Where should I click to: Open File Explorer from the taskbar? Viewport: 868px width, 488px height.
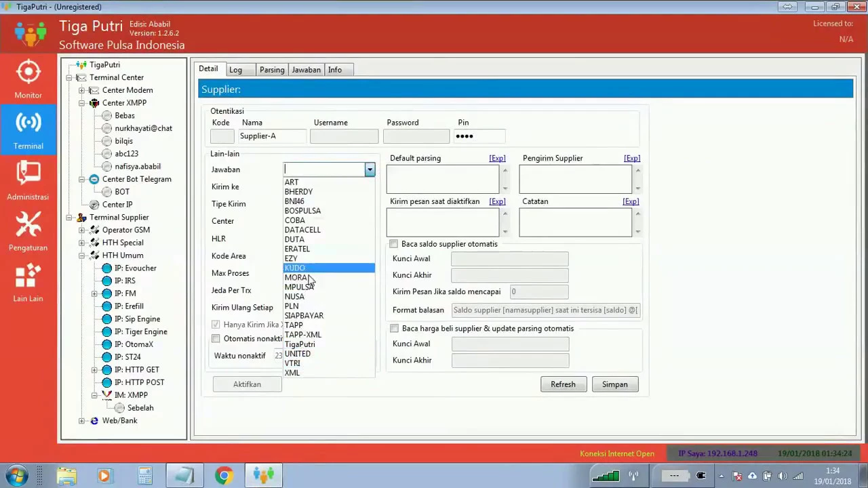66,476
